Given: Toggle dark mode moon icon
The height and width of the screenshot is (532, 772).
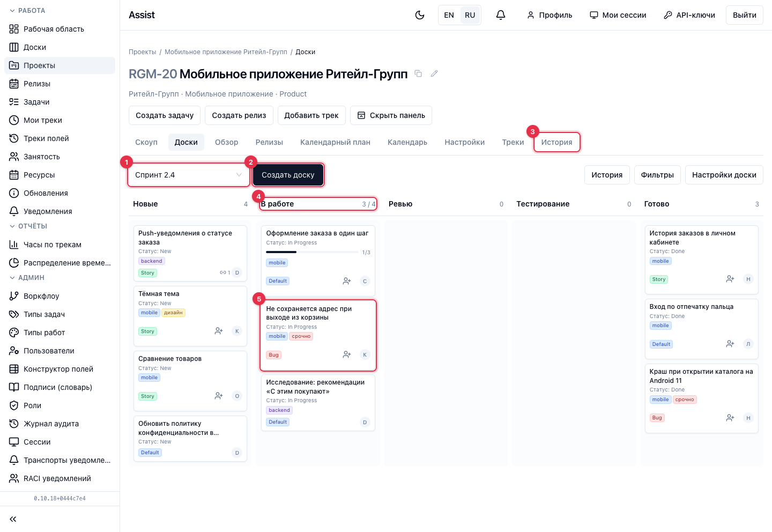Looking at the screenshot, I should 420,15.
